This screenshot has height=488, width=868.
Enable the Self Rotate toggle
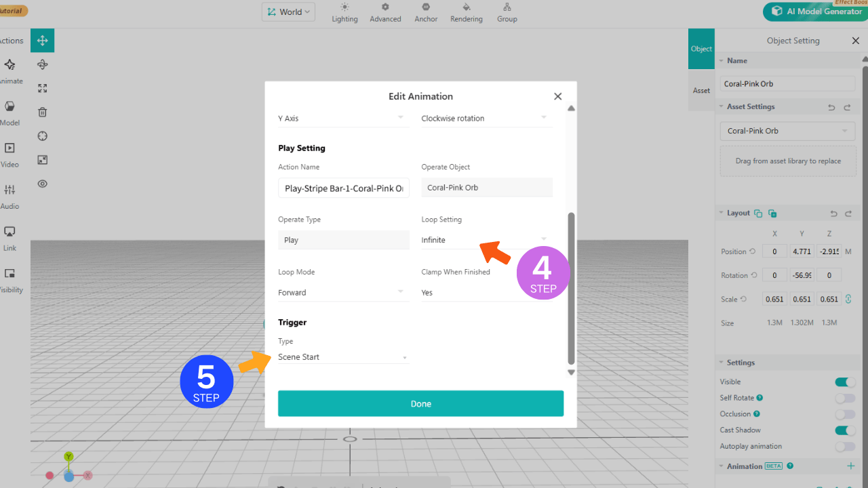[x=844, y=399]
